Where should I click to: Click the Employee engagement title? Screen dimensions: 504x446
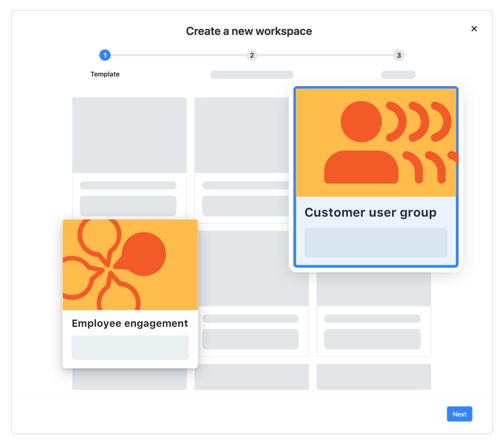click(130, 323)
